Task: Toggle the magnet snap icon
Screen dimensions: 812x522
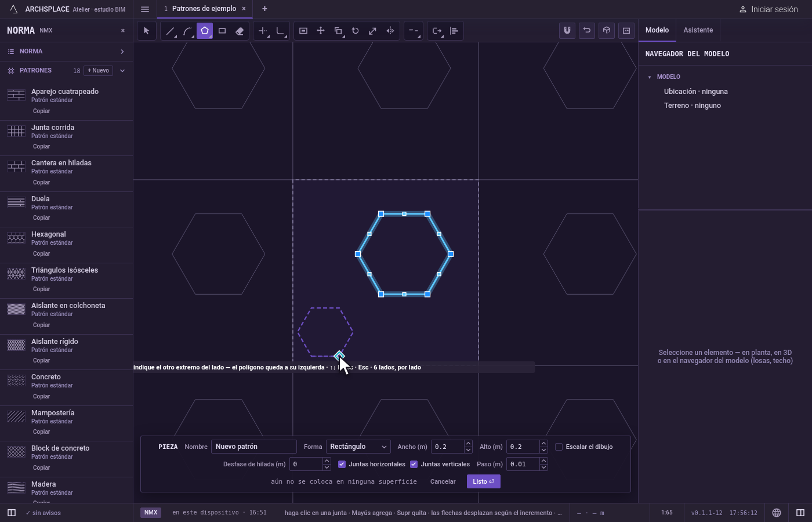Action: pos(567,31)
